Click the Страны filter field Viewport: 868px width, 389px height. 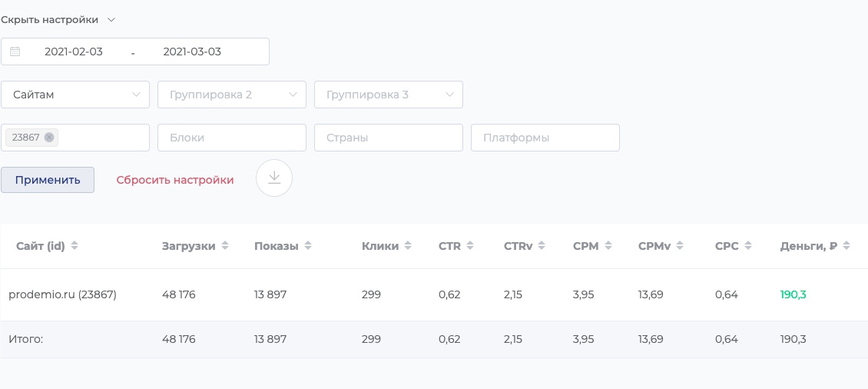coord(389,138)
